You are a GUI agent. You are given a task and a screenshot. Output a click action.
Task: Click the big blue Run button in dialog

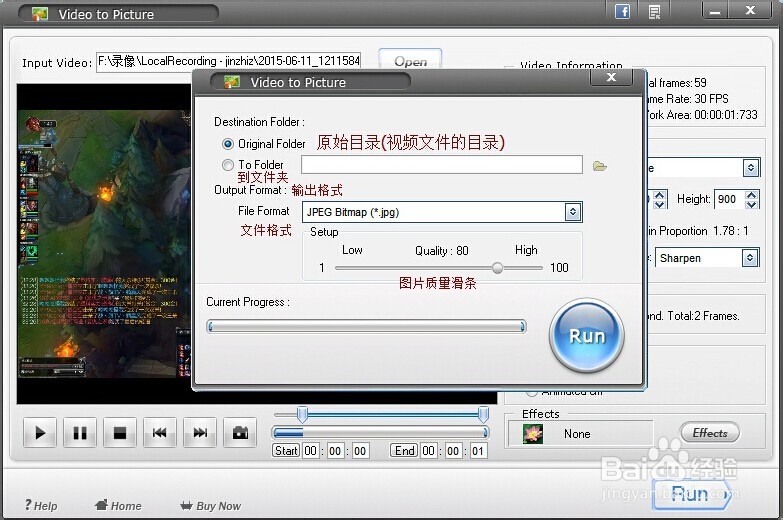[x=587, y=336]
